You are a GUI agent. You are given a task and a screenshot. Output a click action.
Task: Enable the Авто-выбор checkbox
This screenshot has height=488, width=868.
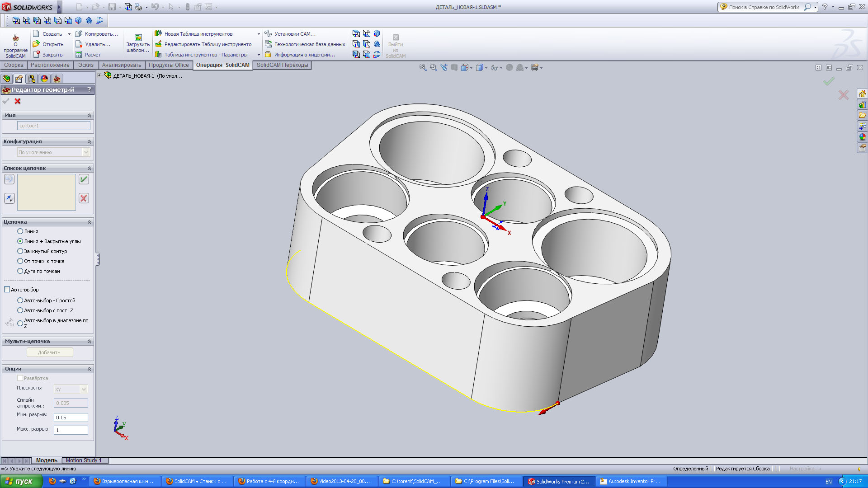click(x=7, y=290)
